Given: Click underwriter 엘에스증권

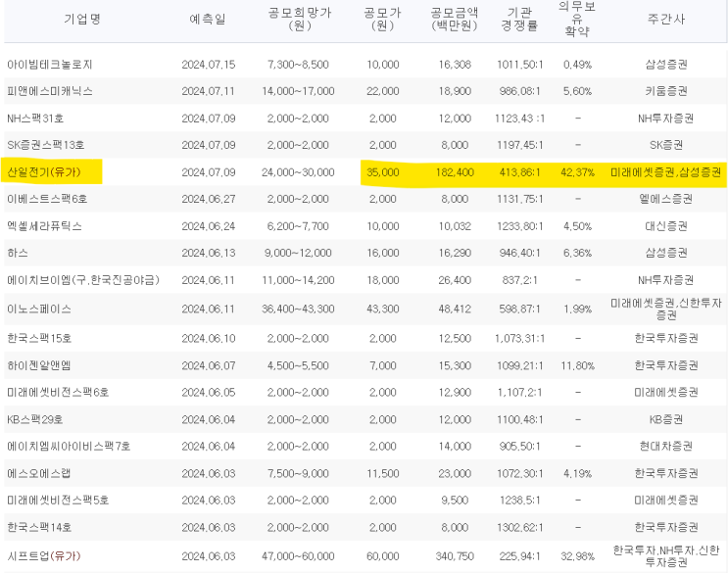Looking at the screenshot, I should click(x=666, y=199).
